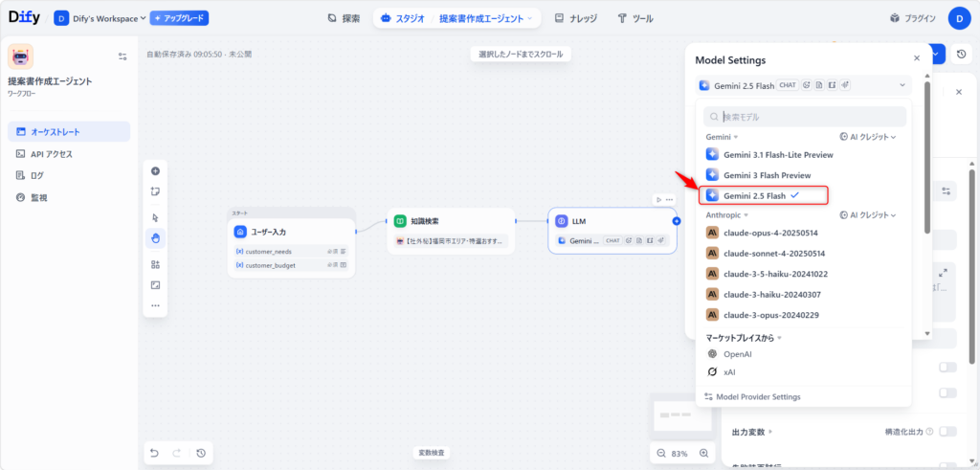Switch to pointer mode tool
This screenshot has height=470, width=980.
(x=155, y=217)
